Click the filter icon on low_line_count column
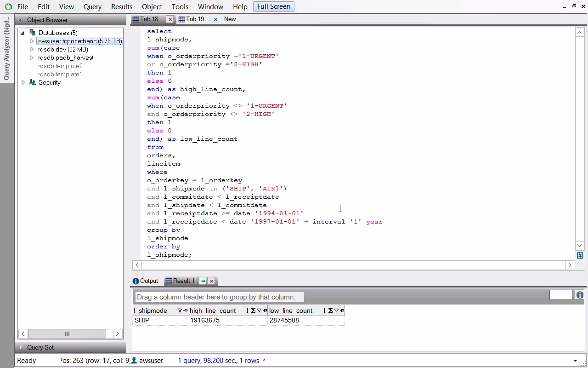This screenshot has height=368, width=588. pyautogui.click(x=336, y=311)
